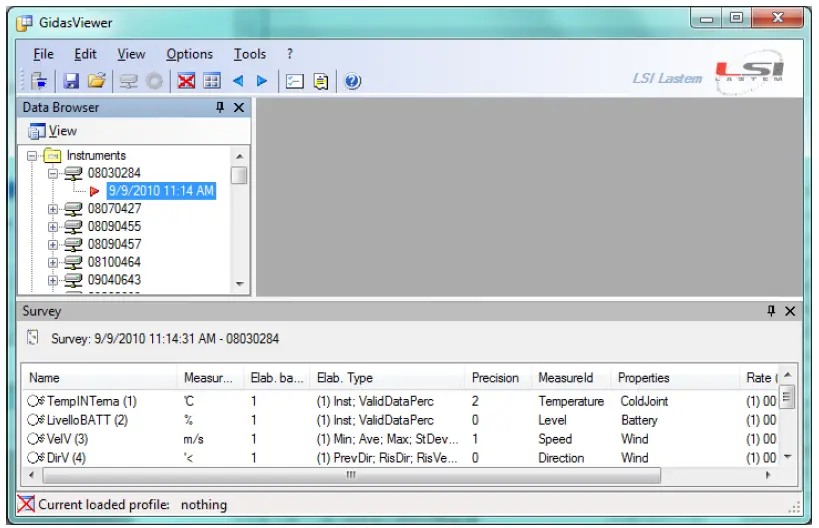
Task: Click the Instruments folder icon
Action: (53, 155)
